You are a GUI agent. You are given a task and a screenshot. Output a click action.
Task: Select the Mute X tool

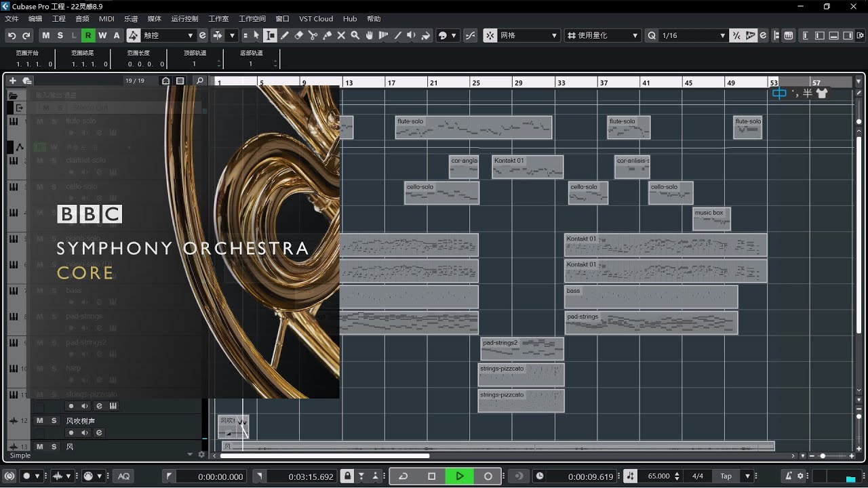[341, 35]
